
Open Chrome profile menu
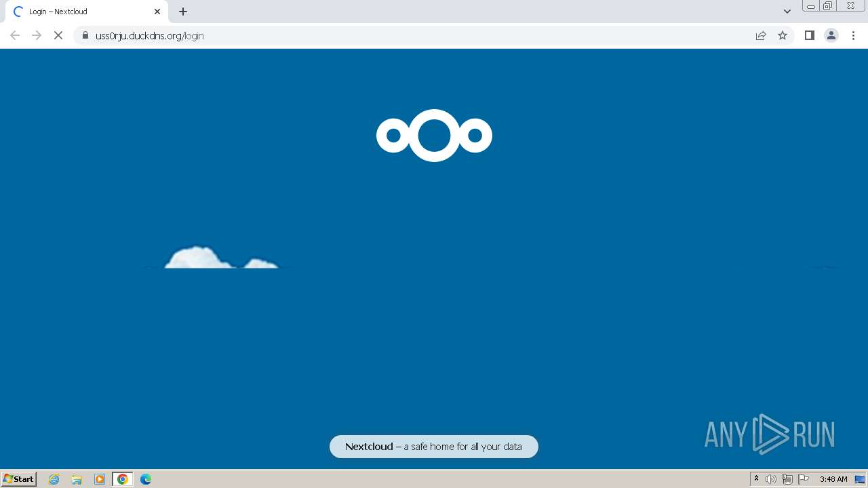pos(831,35)
